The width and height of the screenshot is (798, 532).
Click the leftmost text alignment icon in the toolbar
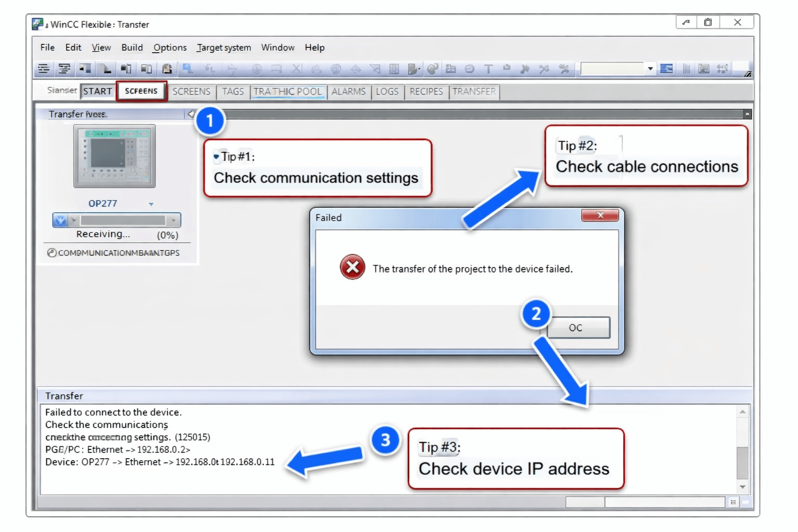44,68
